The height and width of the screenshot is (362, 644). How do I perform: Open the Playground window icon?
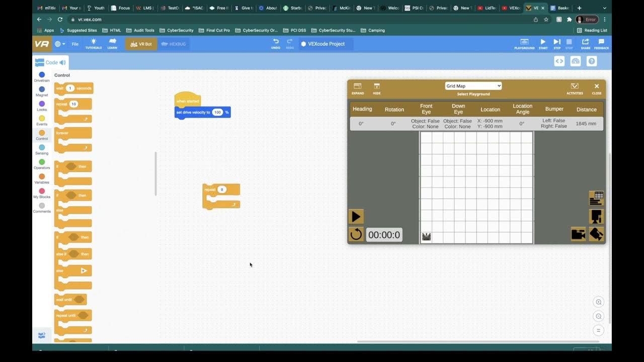[524, 44]
